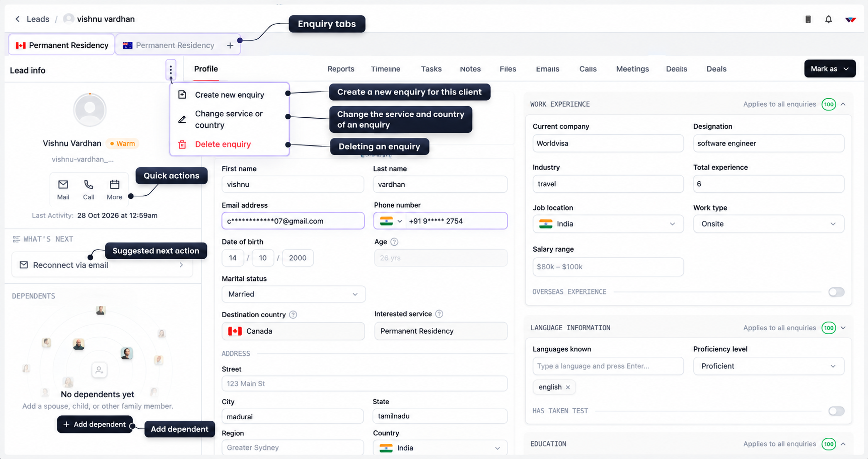Click Reconnect via email suggestion

pos(102,265)
